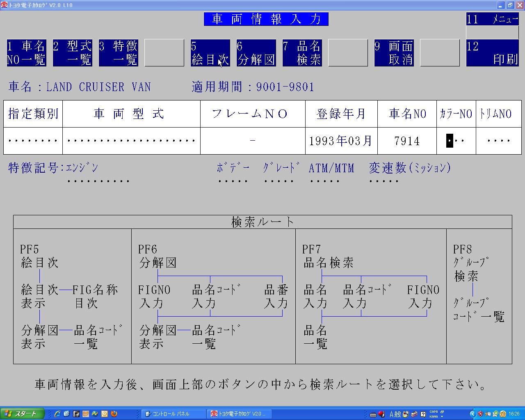Screen dimensions: 525x420
Task: Click the PF5 絵目次 route label
Action: (39, 256)
